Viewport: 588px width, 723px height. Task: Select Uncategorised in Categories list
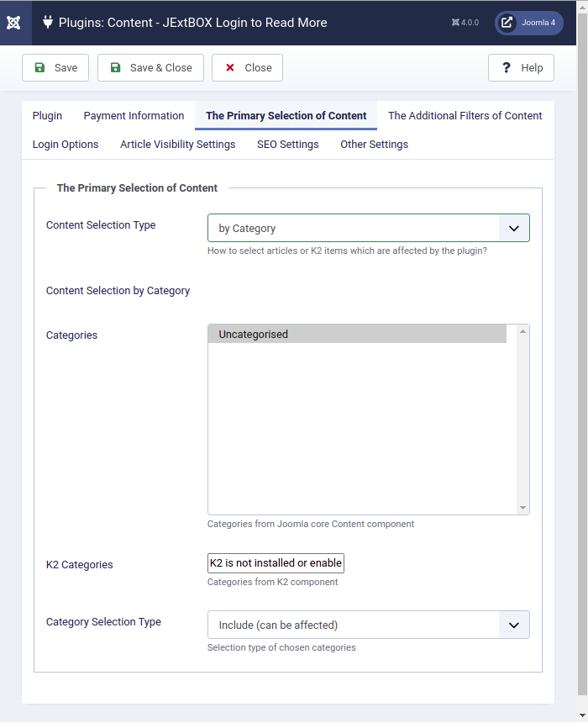(357, 335)
